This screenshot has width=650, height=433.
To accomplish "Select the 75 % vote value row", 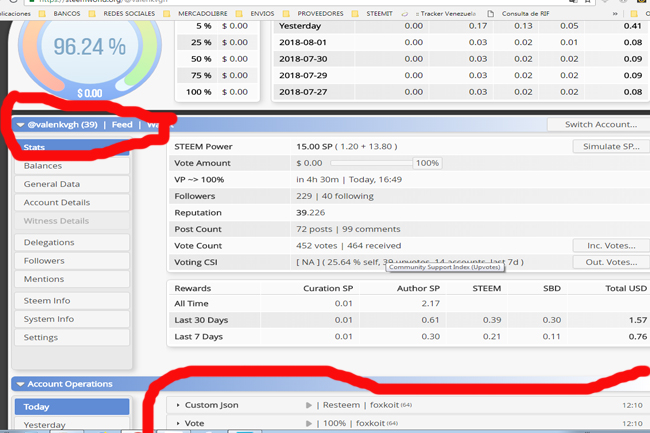I will click(x=218, y=76).
